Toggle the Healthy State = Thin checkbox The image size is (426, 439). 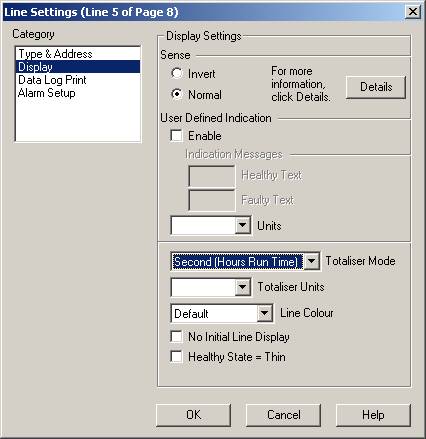[176, 356]
